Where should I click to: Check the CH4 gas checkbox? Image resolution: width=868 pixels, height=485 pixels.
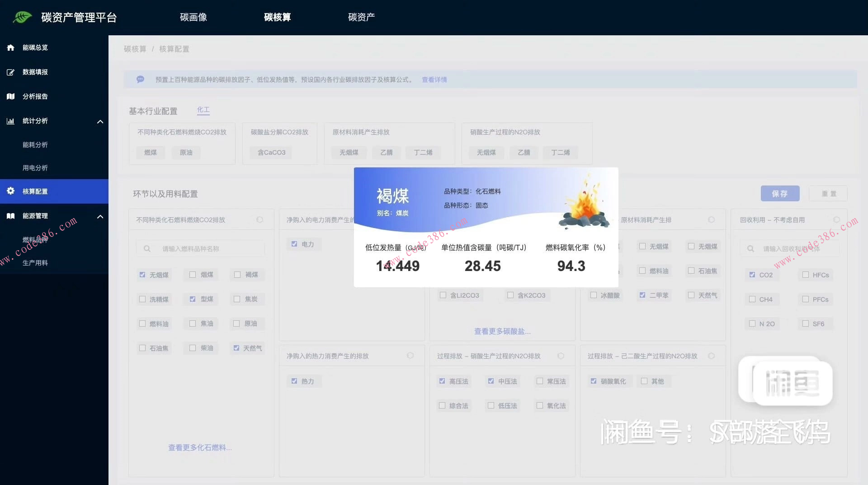tap(751, 299)
